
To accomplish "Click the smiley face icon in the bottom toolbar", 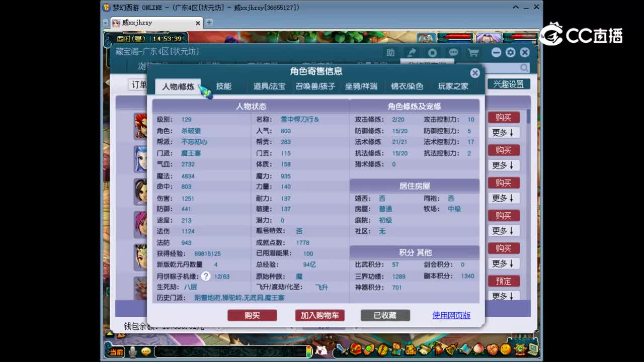I will (x=506, y=349).
